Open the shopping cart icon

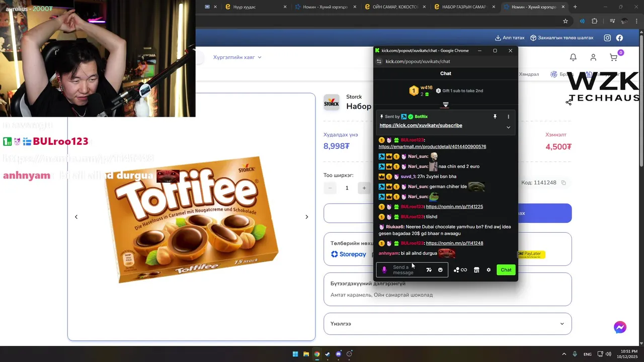click(x=614, y=57)
